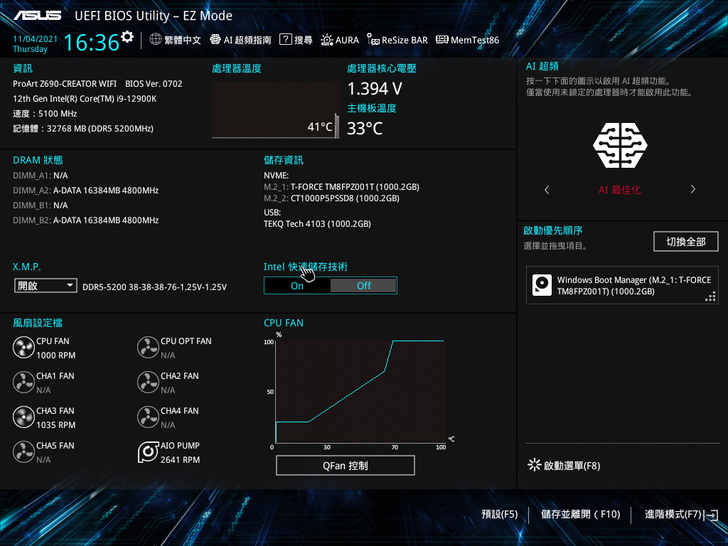The height and width of the screenshot is (546, 728).
Task: Open clock settings gear icon
Action: 127,37
